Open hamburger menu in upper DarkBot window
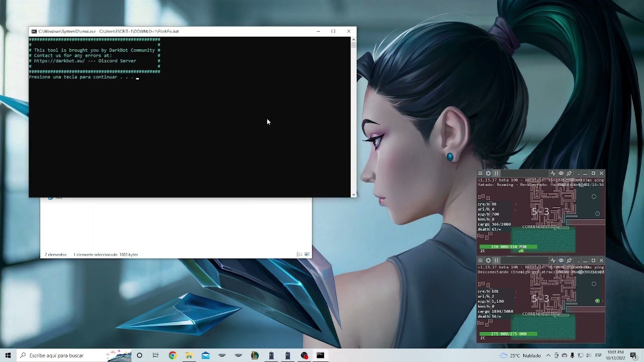 (x=480, y=173)
